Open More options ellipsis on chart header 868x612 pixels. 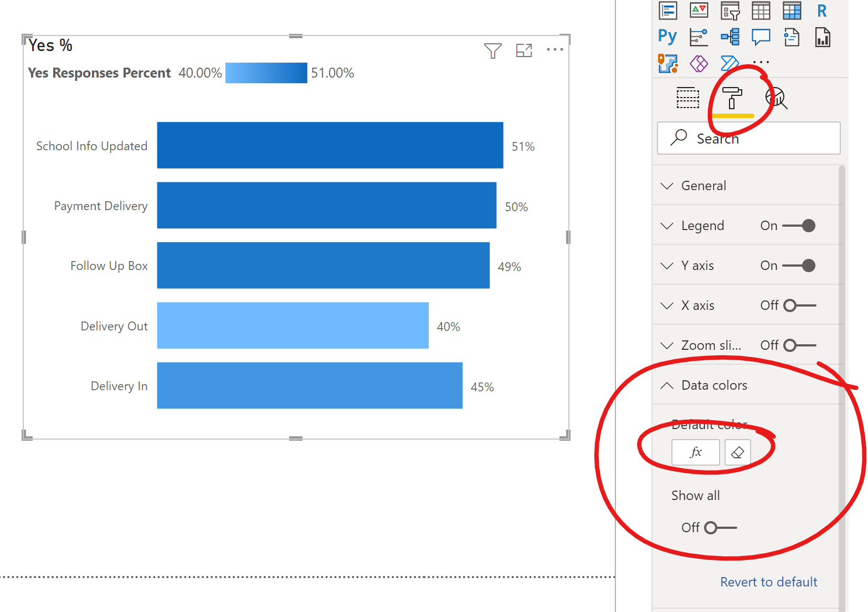555,49
